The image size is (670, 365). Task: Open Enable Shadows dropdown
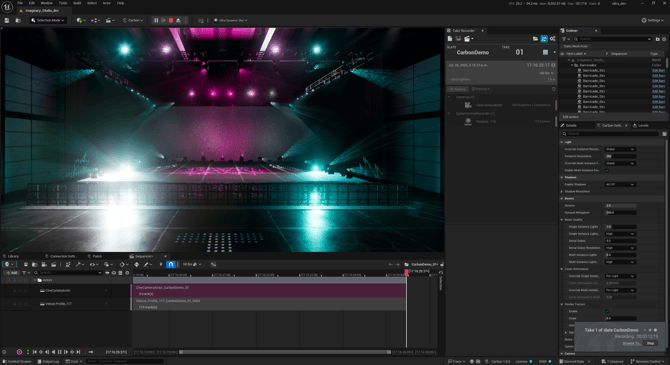tap(620, 184)
